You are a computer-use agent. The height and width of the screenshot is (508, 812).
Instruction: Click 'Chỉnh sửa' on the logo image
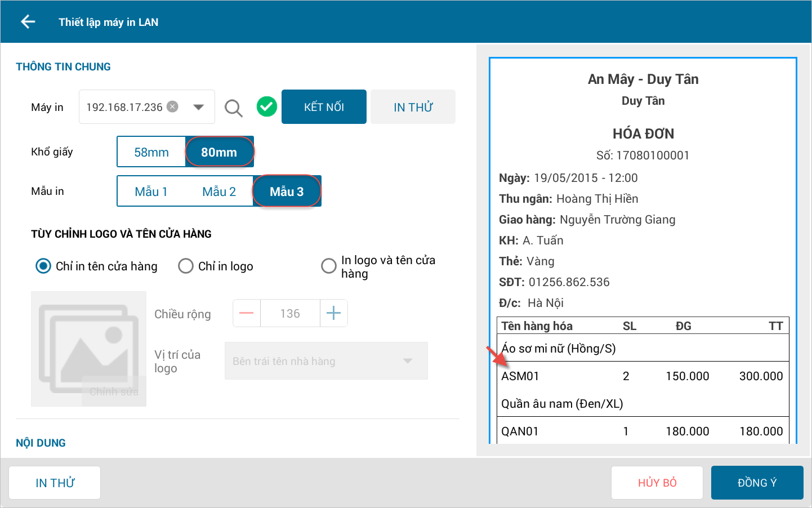click(x=114, y=391)
